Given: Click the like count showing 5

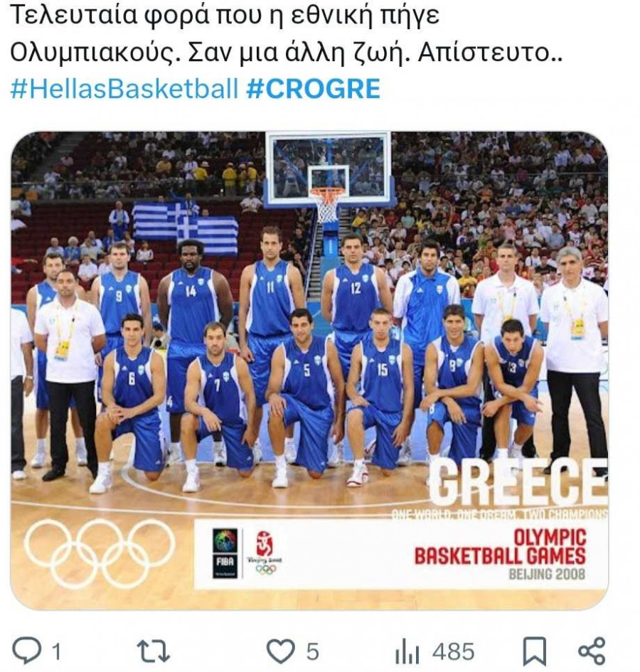Looking at the screenshot, I should tap(312, 652).
